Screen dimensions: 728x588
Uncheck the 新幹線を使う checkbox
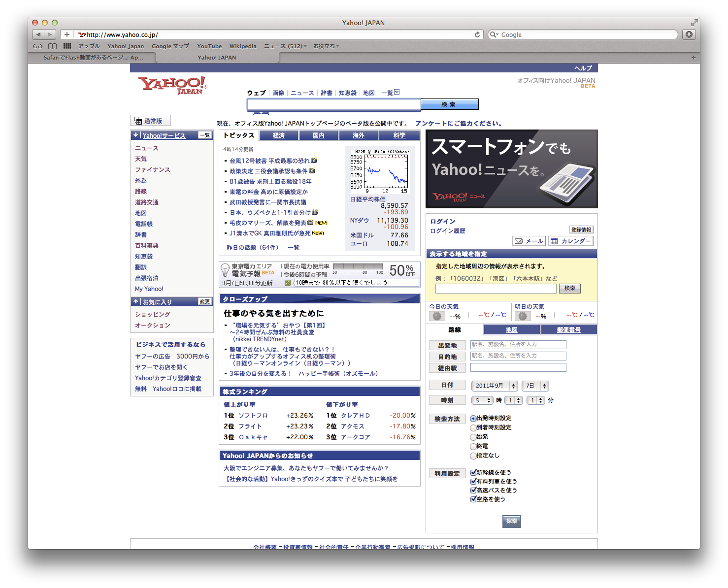(x=473, y=473)
